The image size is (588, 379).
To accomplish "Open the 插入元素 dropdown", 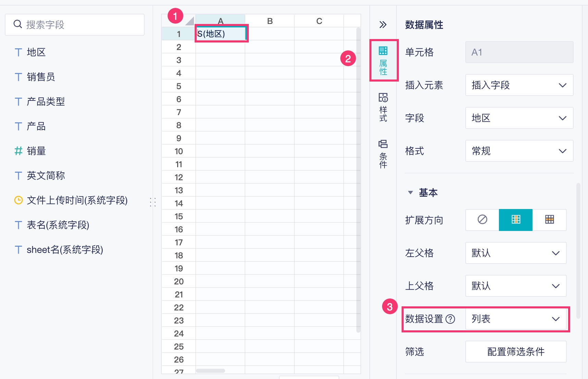I will pos(519,85).
